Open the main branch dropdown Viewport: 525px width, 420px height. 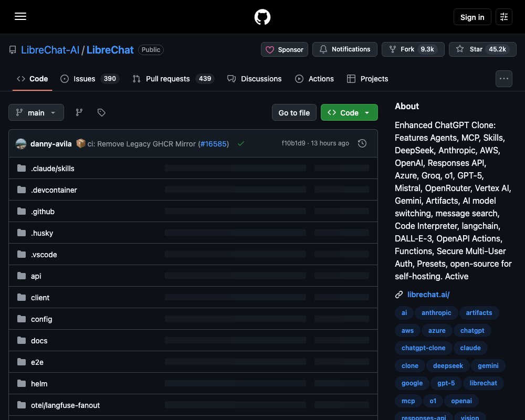[x=36, y=112]
